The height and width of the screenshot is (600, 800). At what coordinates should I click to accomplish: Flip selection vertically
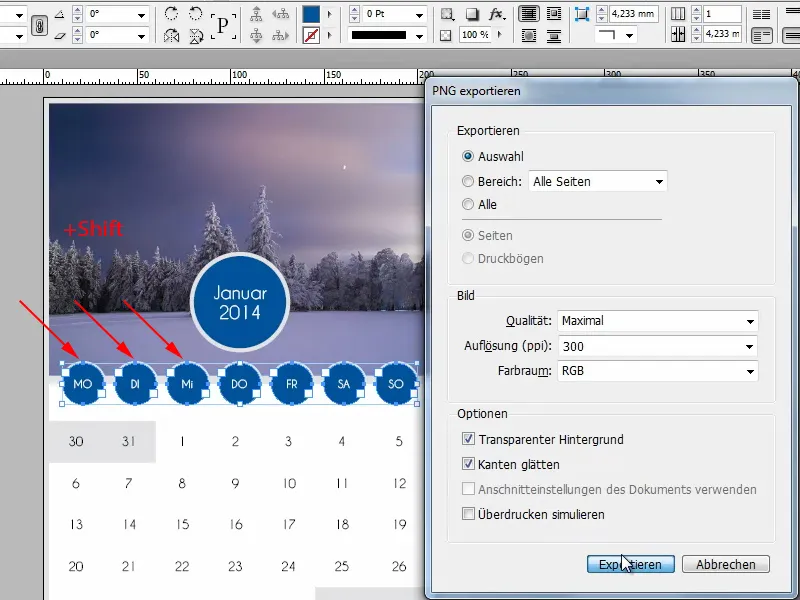195,36
